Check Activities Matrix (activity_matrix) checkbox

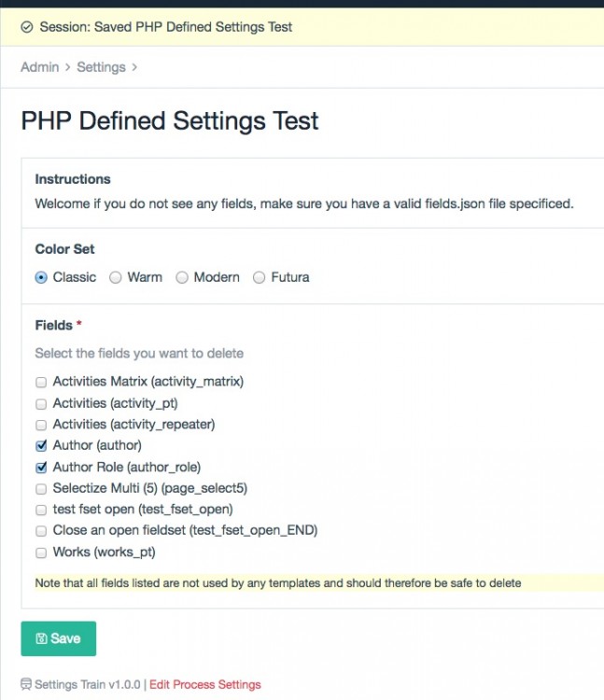click(41, 382)
